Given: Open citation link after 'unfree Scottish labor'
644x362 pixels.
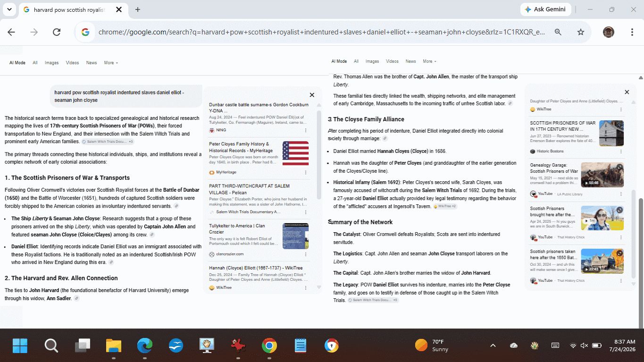Looking at the screenshot, I should [510, 103].
